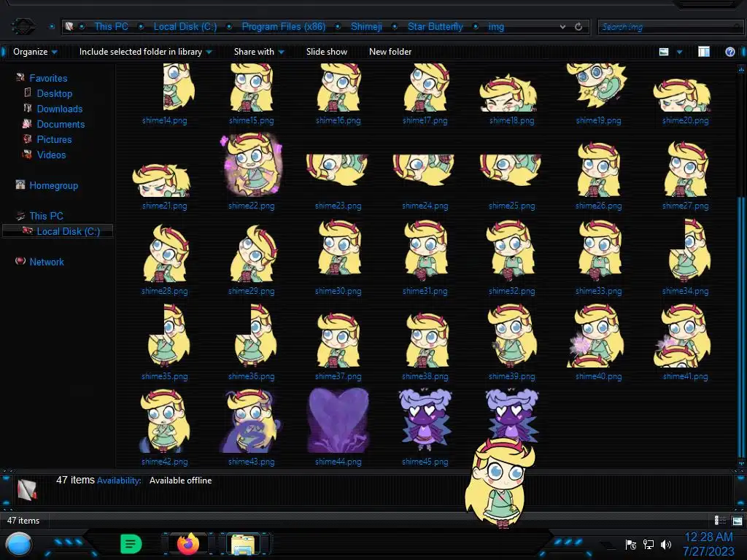Click the network tray icon
This screenshot has width=747, height=560.
(649, 544)
